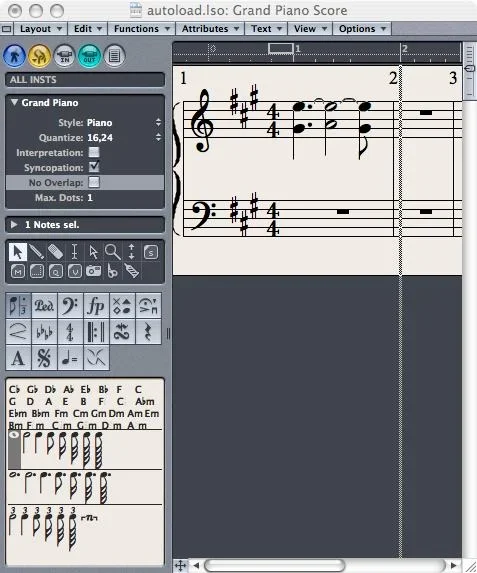
Task: Click the horizontal scrollbar thumb
Action: tap(274, 565)
